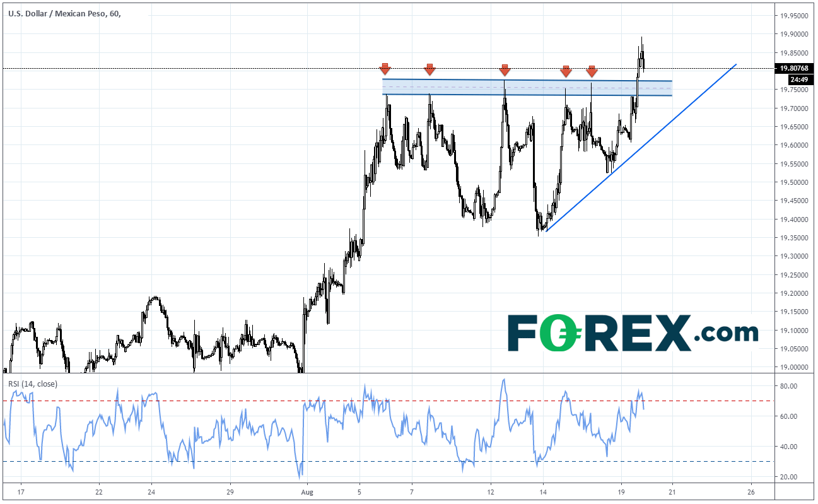Select the blue resistance zone rectangle
Image resolution: width=818 pixels, height=504 pixels.
pyautogui.click(x=528, y=88)
